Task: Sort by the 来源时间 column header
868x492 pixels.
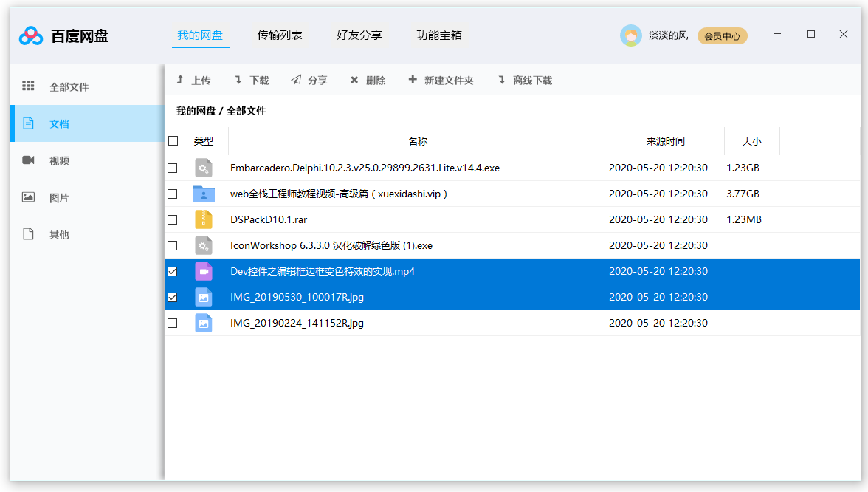Action: 666,140
